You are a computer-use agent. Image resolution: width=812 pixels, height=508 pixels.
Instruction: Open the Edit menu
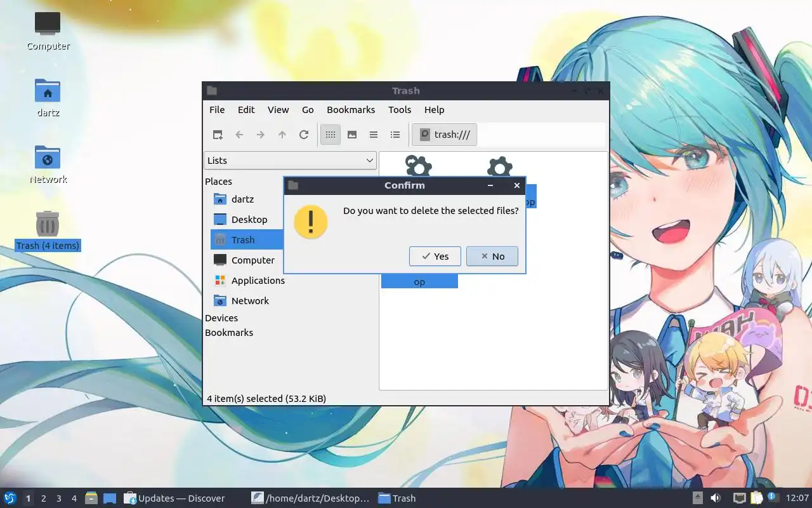pyautogui.click(x=246, y=110)
